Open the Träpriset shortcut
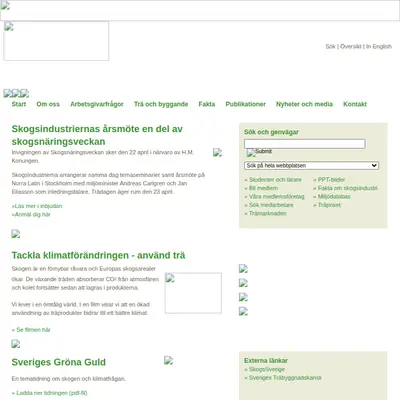 [329, 205]
